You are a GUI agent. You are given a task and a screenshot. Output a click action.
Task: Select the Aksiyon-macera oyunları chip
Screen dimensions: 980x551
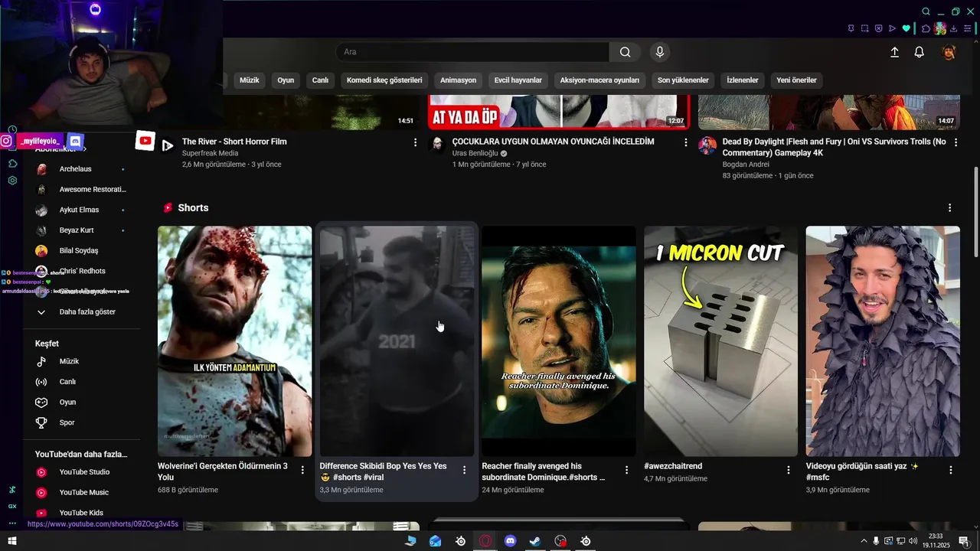coord(599,80)
